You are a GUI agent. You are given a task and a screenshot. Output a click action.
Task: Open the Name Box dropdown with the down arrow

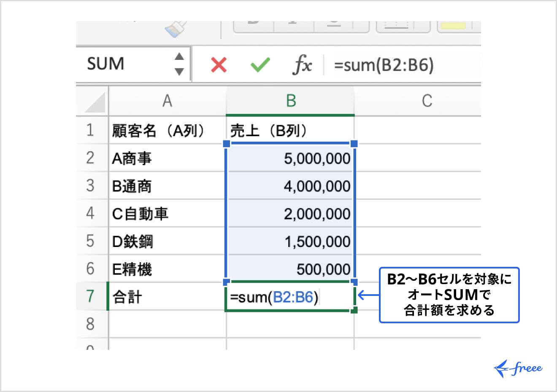click(x=179, y=71)
